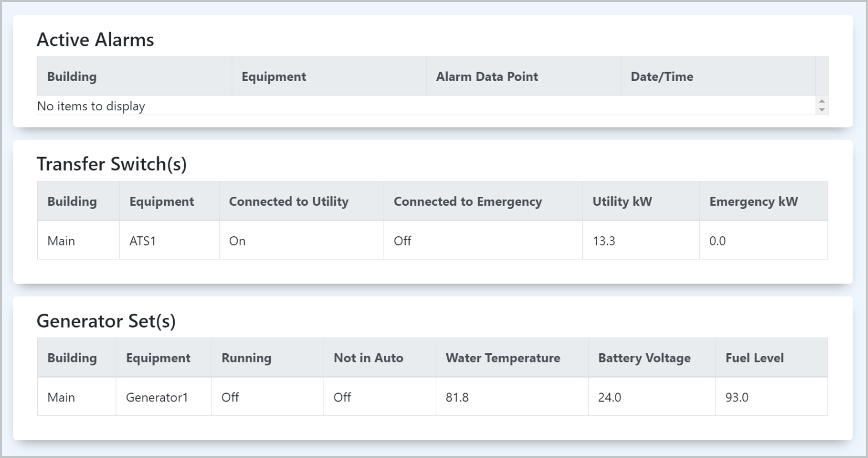The height and width of the screenshot is (458, 868).
Task: Click the Water Temperature column header
Action: (x=503, y=358)
